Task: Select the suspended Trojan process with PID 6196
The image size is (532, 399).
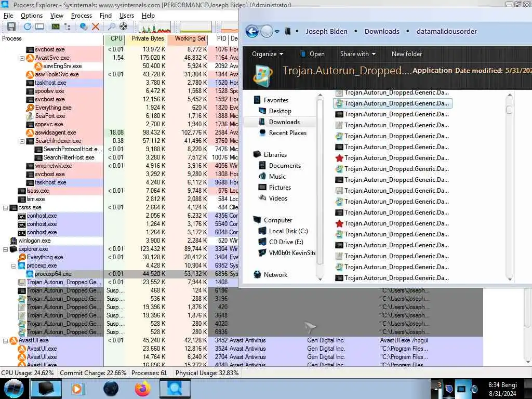Action: [241, 291]
